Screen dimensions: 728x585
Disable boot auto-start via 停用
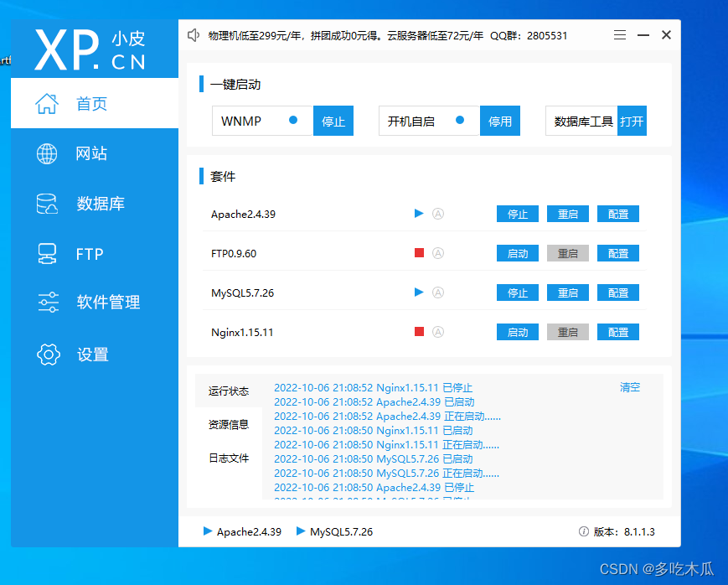(500, 121)
